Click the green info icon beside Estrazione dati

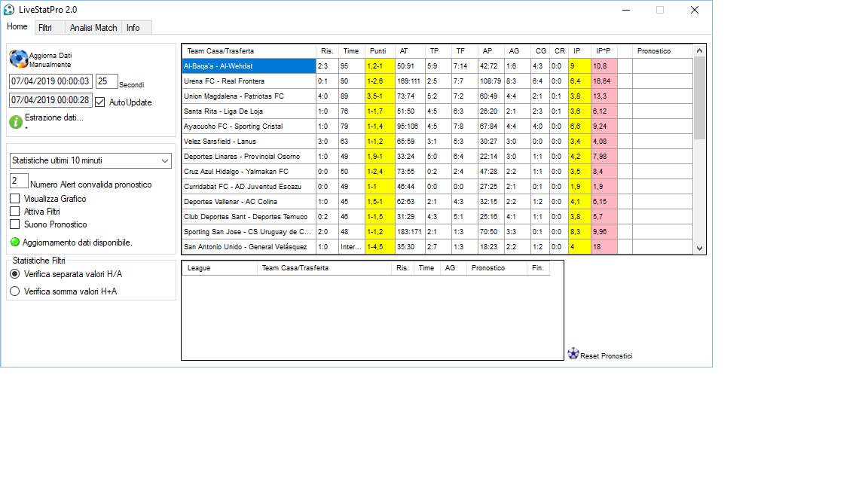[x=16, y=121]
